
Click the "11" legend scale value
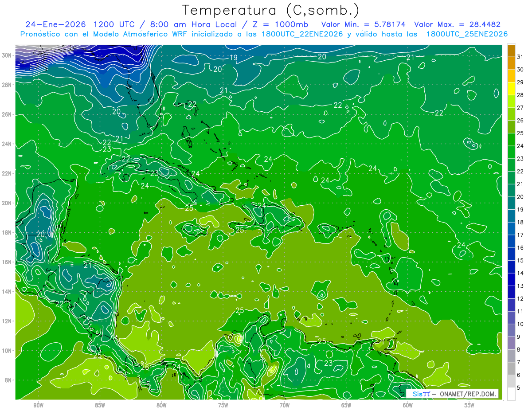[521, 311]
